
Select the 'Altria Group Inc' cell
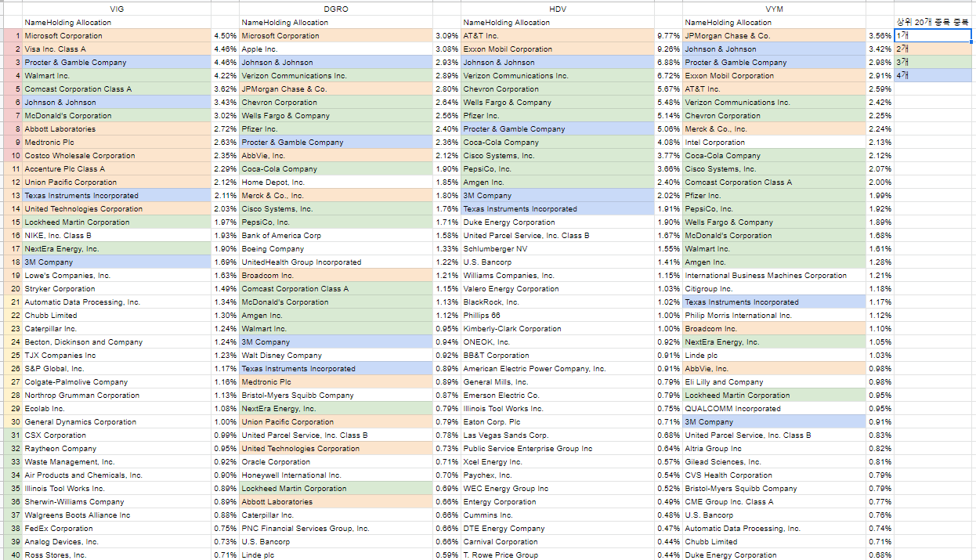(775, 448)
